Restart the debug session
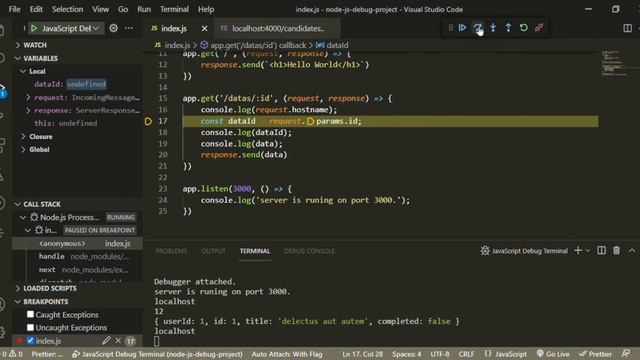 pos(523,28)
